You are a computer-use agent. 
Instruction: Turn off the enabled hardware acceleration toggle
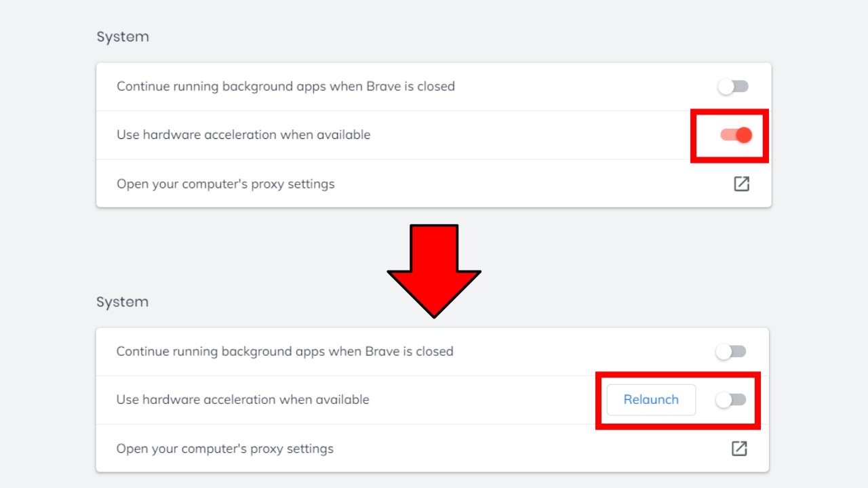point(736,135)
